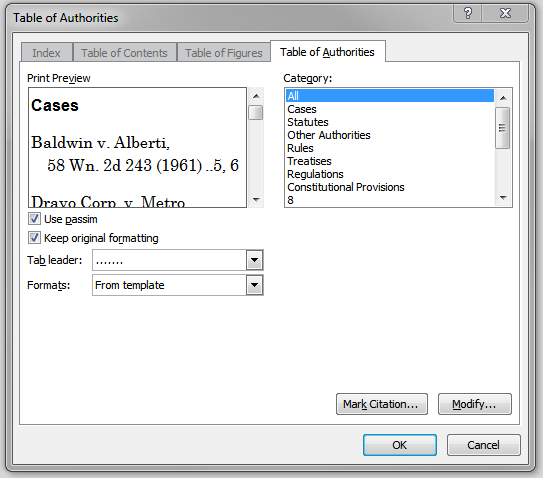This screenshot has height=478, width=543.
Task: Click the Tab leader dotted value field
Action: [170, 260]
